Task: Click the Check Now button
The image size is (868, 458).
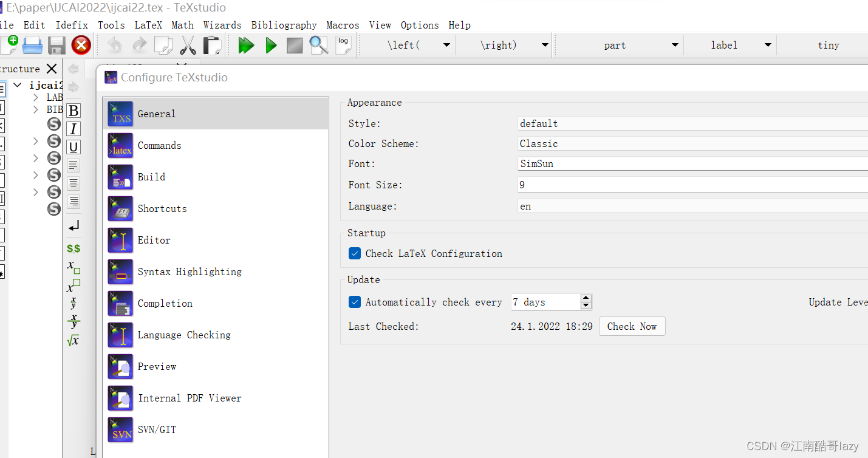Action: click(x=632, y=326)
